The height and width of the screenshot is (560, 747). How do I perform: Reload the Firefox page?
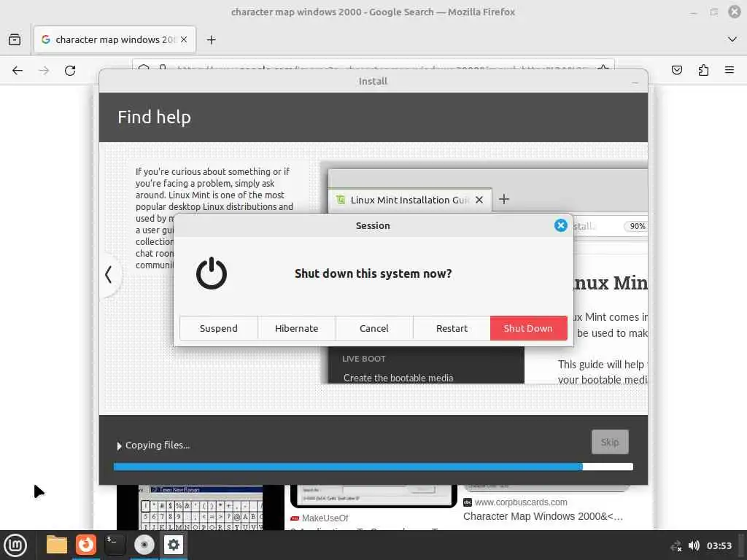point(70,71)
